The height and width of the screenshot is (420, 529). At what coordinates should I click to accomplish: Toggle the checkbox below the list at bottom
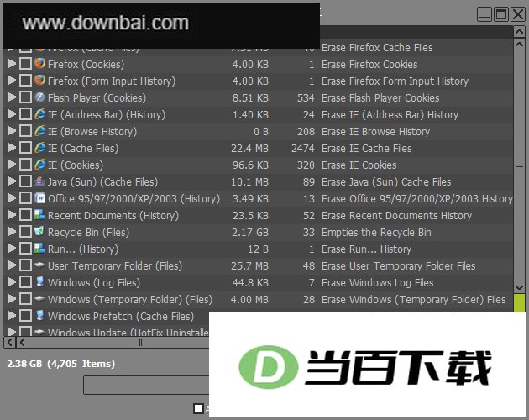(x=198, y=408)
